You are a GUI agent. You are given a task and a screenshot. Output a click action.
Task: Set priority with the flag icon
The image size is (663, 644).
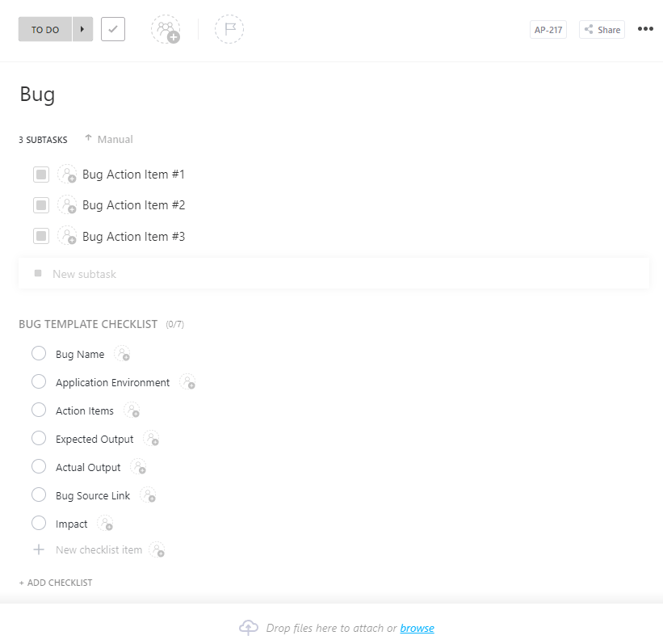click(229, 29)
